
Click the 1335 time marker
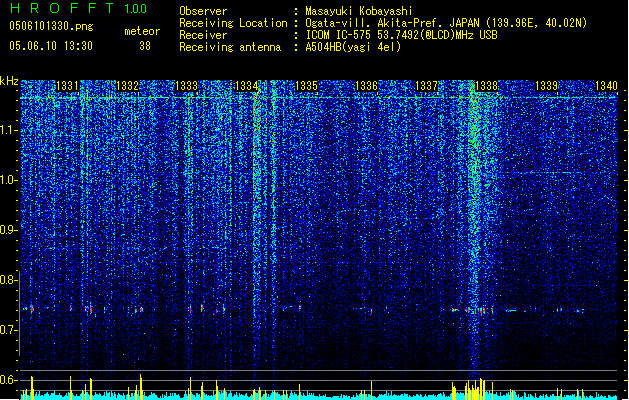[x=306, y=86]
